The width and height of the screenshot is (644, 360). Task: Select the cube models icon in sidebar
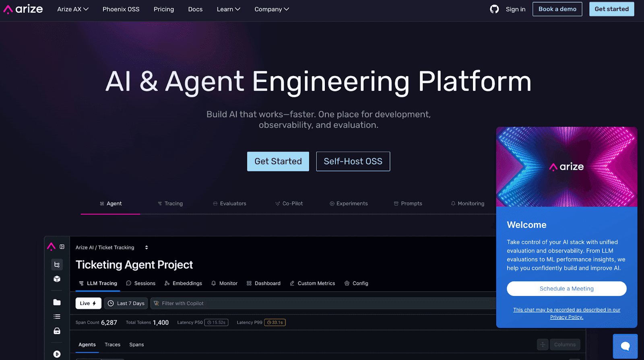coord(57,279)
